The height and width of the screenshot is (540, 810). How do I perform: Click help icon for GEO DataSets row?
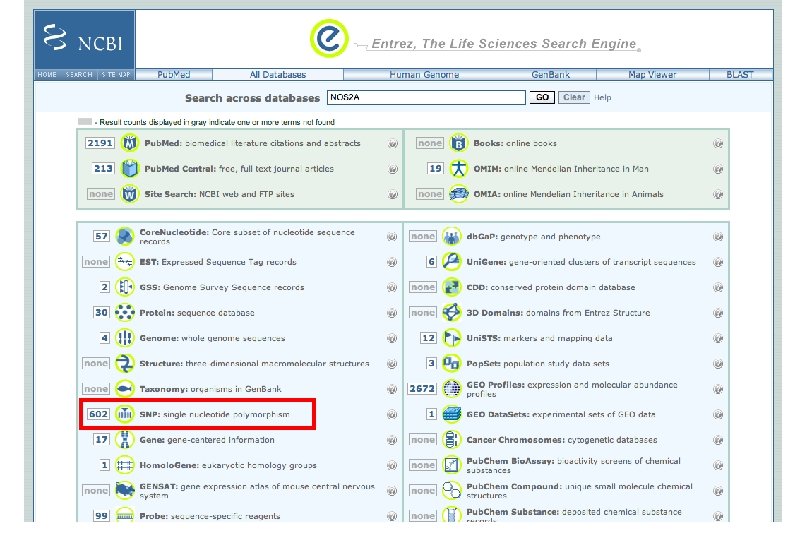pos(718,414)
